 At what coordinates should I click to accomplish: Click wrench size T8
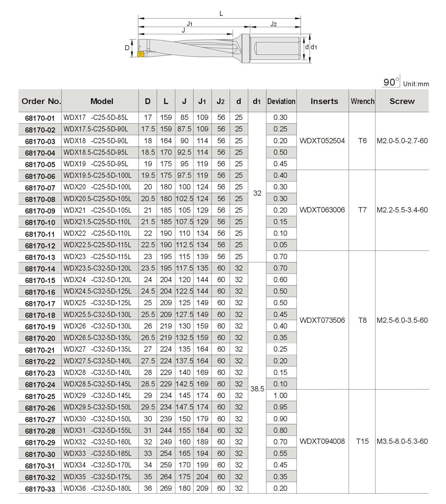click(362, 320)
